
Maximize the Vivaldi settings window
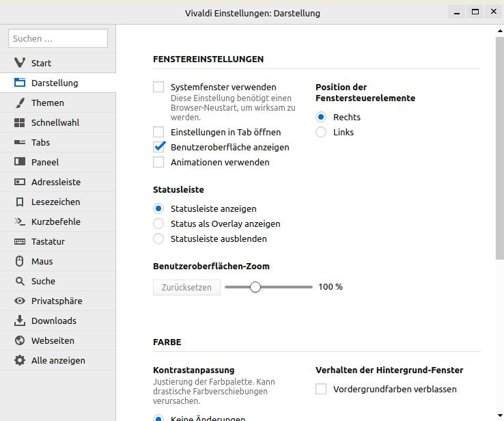click(475, 12)
